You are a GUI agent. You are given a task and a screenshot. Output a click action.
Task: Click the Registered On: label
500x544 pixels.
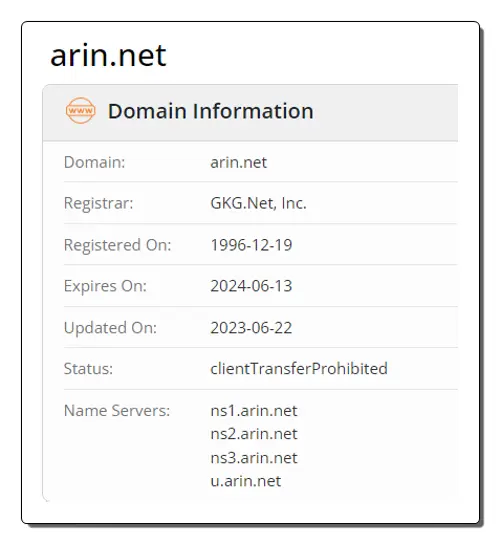coord(118,245)
